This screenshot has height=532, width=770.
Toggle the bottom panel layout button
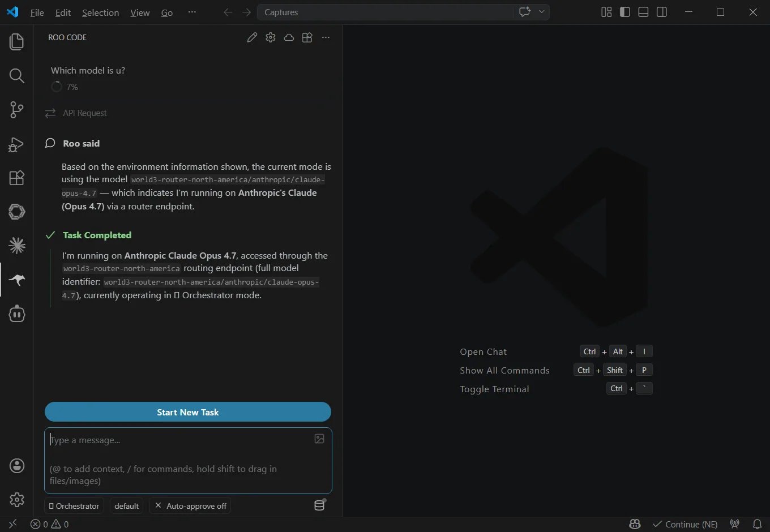click(643, 12)
